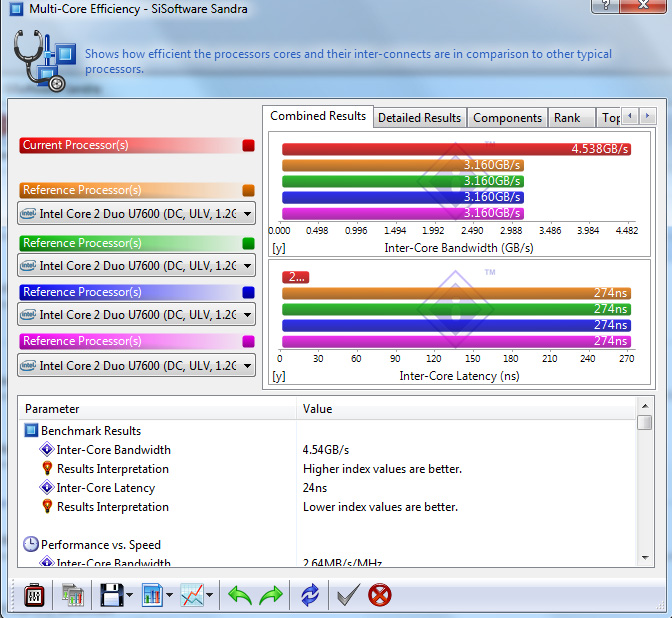
Task: Click the stethoscope module icon in header
Action: click(x=44, y=60)
